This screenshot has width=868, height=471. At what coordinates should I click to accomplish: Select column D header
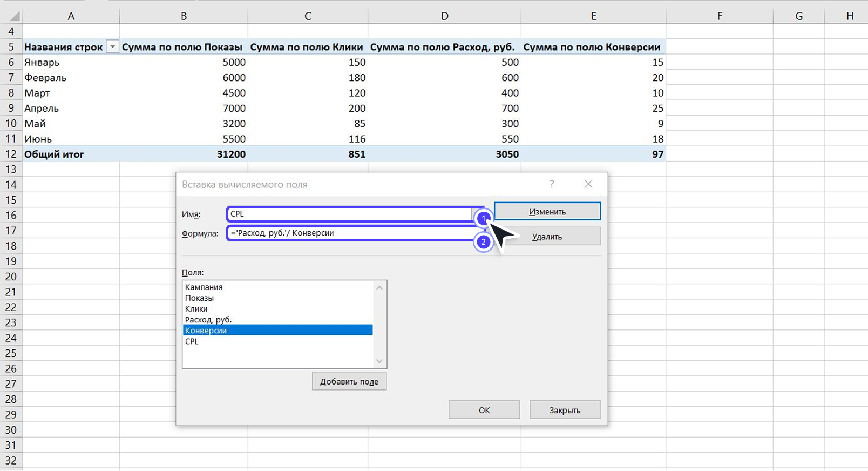point(444,16)
